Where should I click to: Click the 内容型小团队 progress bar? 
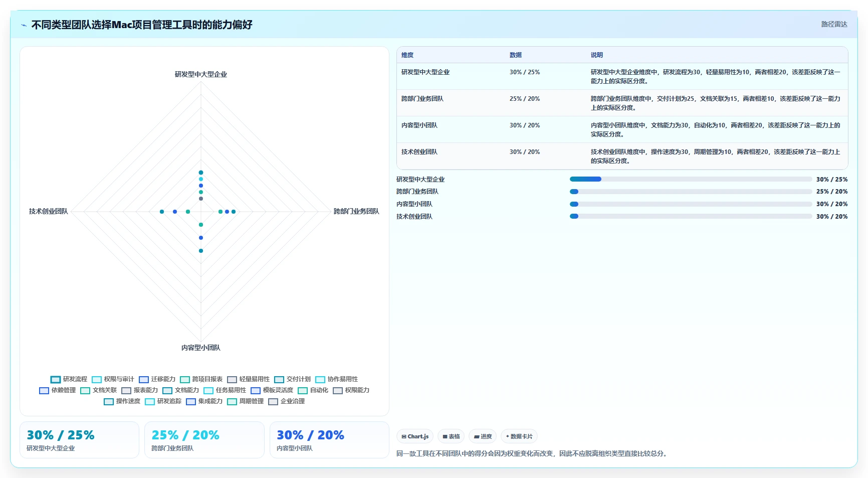click(x=691, y=204)
